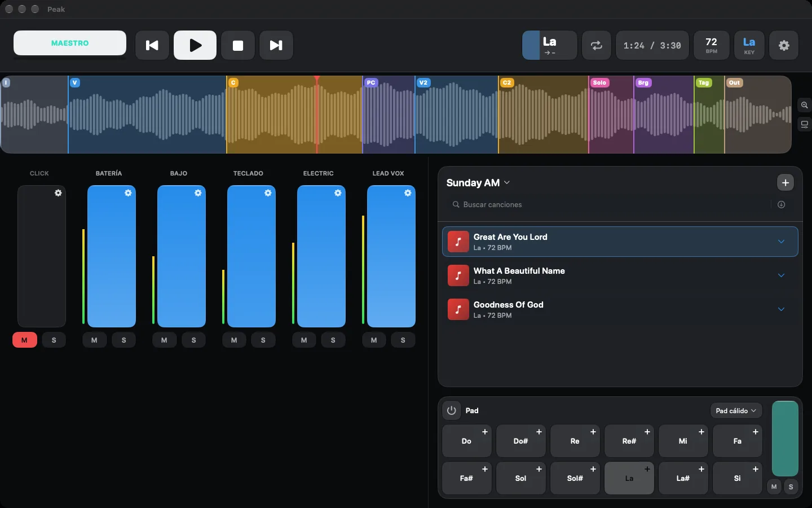Open BAJO channel settings gear

pos(198,193)
